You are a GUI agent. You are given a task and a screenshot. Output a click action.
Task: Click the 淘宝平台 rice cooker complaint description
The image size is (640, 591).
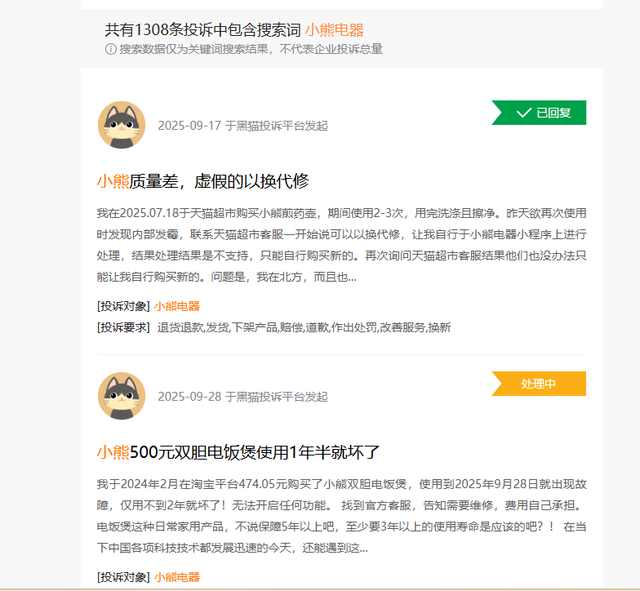[340, 516]
